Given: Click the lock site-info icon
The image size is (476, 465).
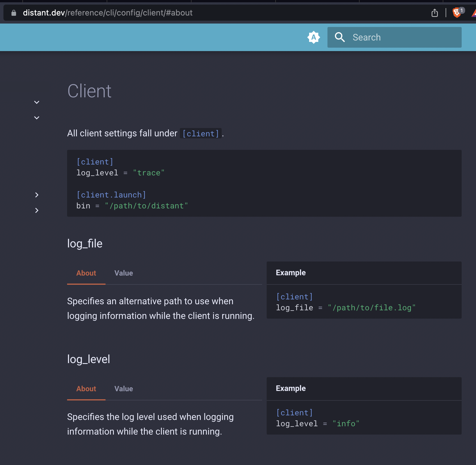Looking at the screenshot, I should (13, 13).
